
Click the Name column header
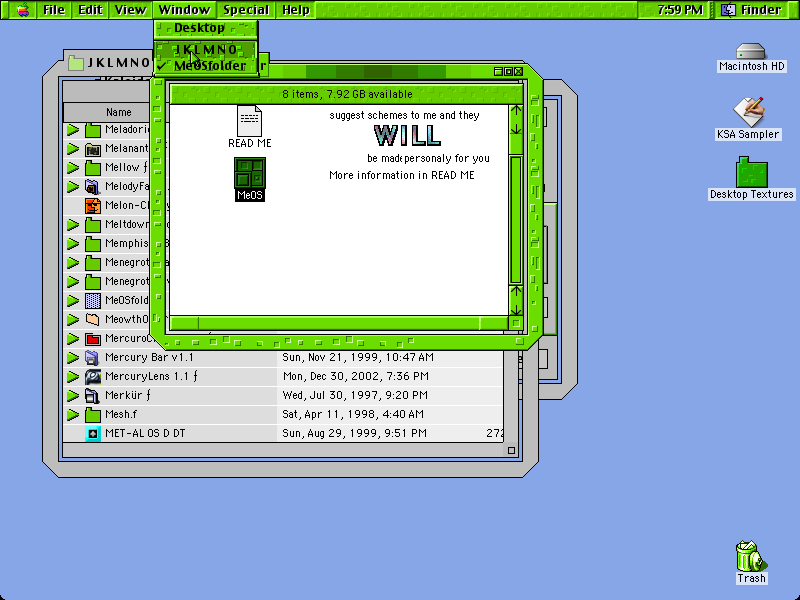tap(118, 112)
